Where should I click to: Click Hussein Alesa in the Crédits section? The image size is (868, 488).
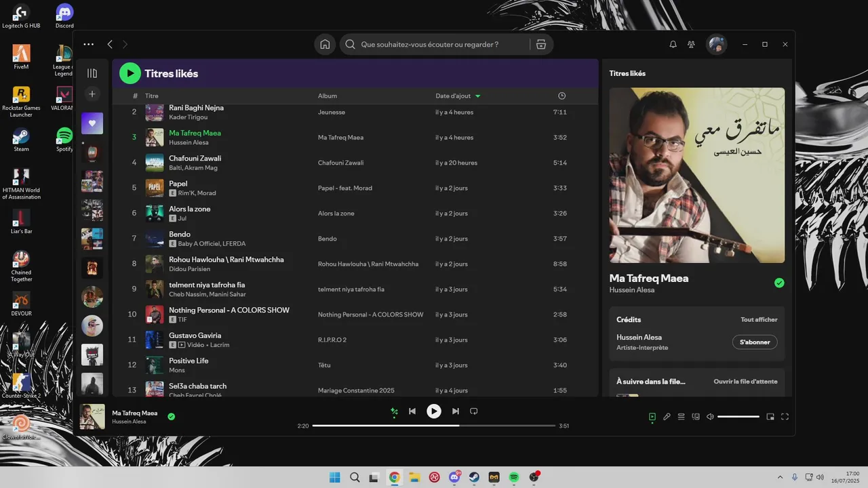click(x=639, y=338)
